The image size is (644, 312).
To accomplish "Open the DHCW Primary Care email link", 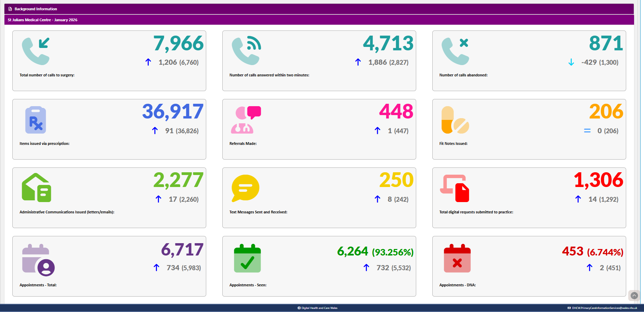I will [604, 308].
